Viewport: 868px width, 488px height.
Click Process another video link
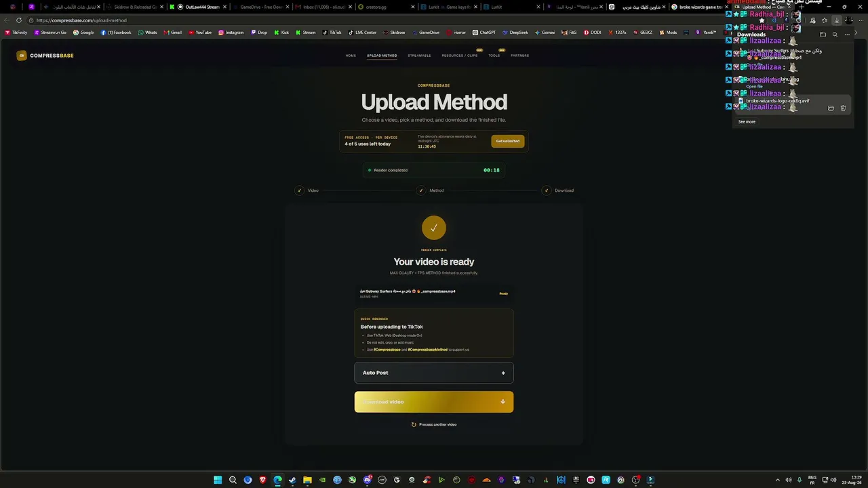point(434,424)
